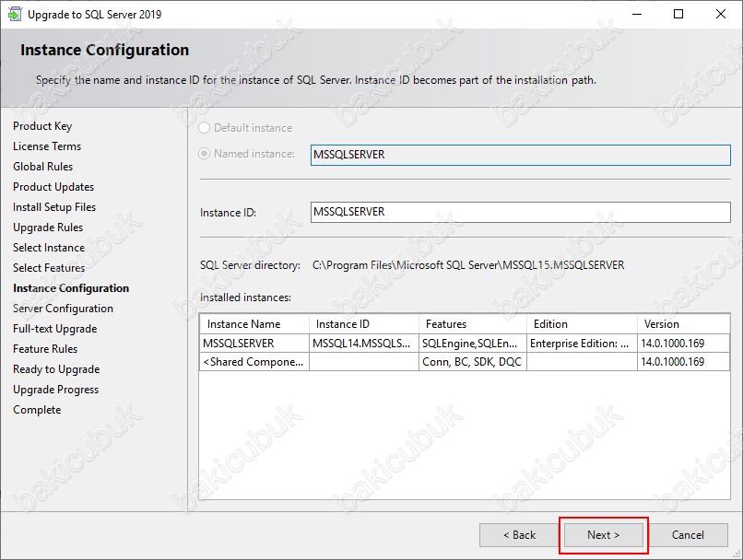Click the Installed instances label
This screenshot has height=560, width=743.
pyautogui.click(x=245, y=297)
